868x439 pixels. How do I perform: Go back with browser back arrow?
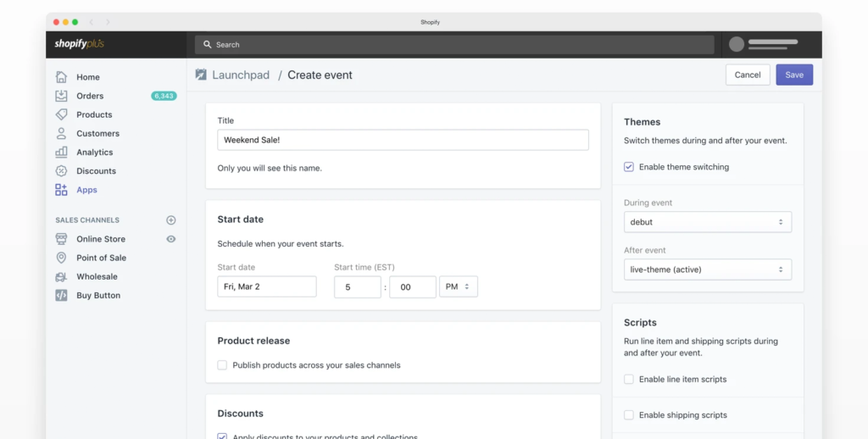[x=92, y=22]
